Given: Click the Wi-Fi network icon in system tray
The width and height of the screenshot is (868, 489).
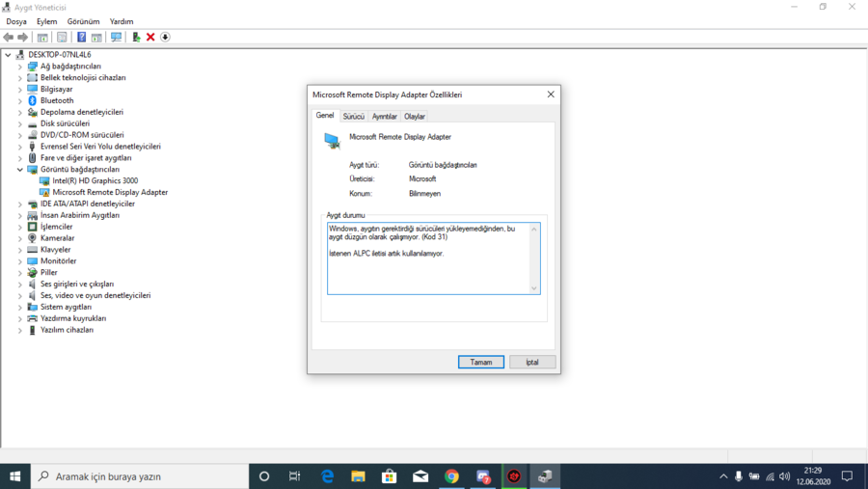Looking at the screenshot, I should 770,476.
